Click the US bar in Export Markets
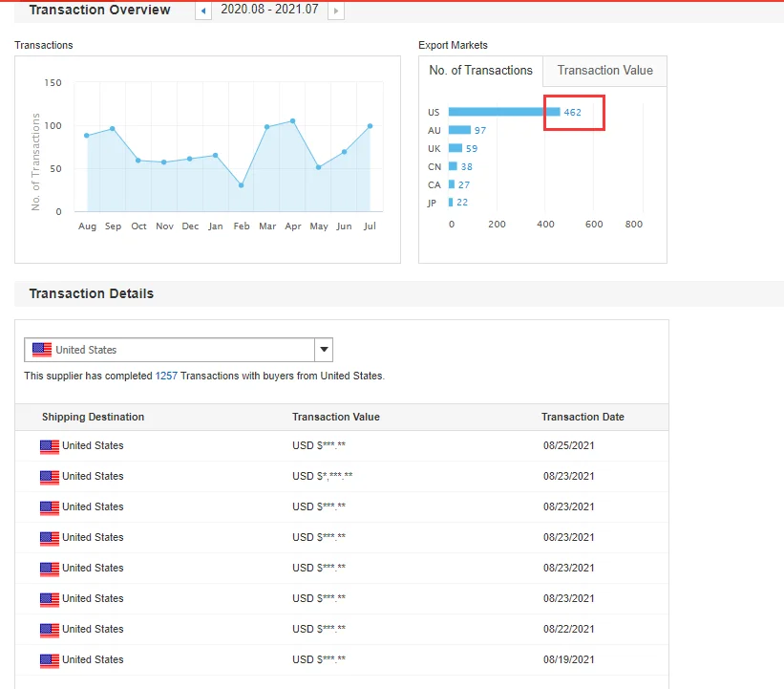This screenshot has height=689, width=784. [503, 112]
